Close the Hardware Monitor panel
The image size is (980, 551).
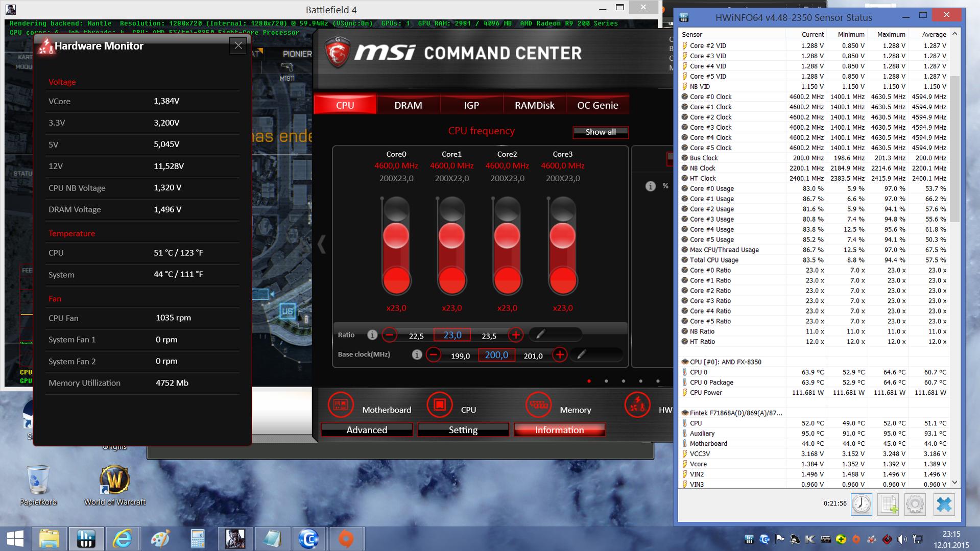point(238,45)
